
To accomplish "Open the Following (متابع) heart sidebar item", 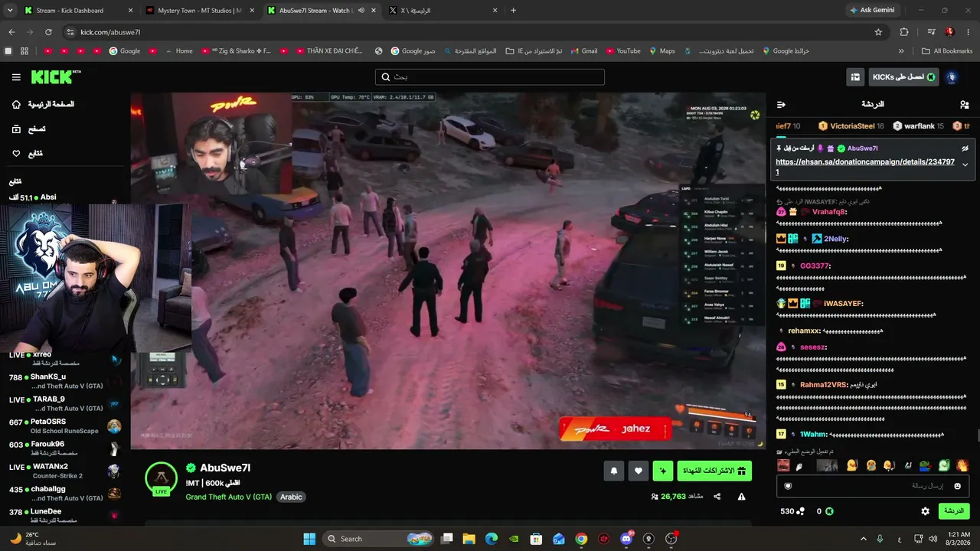I will click(28, 154).
